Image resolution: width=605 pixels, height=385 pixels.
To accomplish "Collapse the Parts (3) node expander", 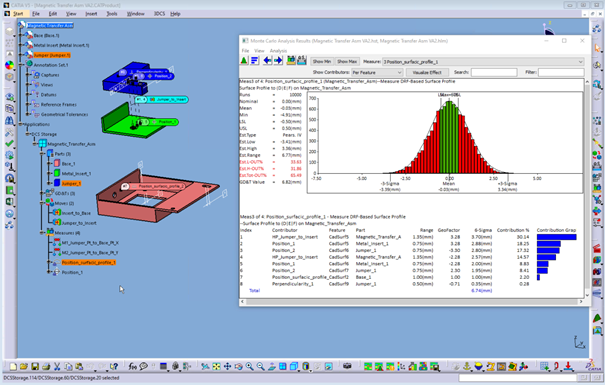I will [x=42, y=154].
